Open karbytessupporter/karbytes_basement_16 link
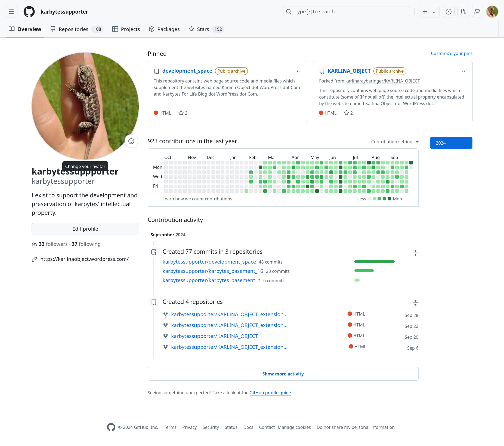The image size is (504, 446). [x=213, y=271]
